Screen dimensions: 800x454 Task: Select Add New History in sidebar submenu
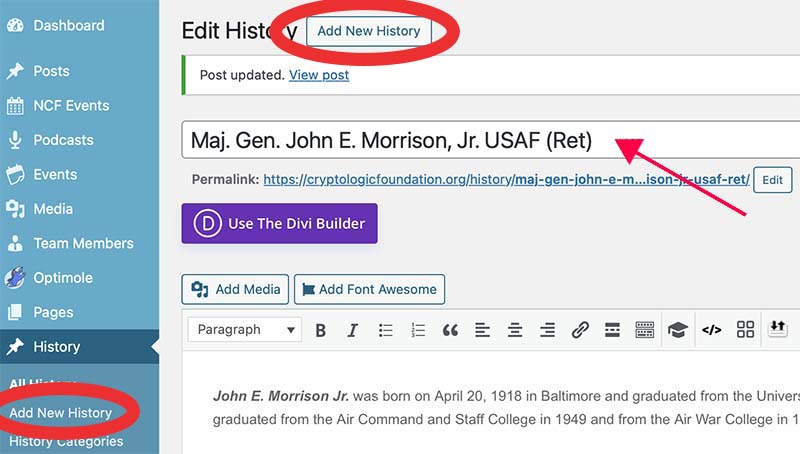click(60, 413)
